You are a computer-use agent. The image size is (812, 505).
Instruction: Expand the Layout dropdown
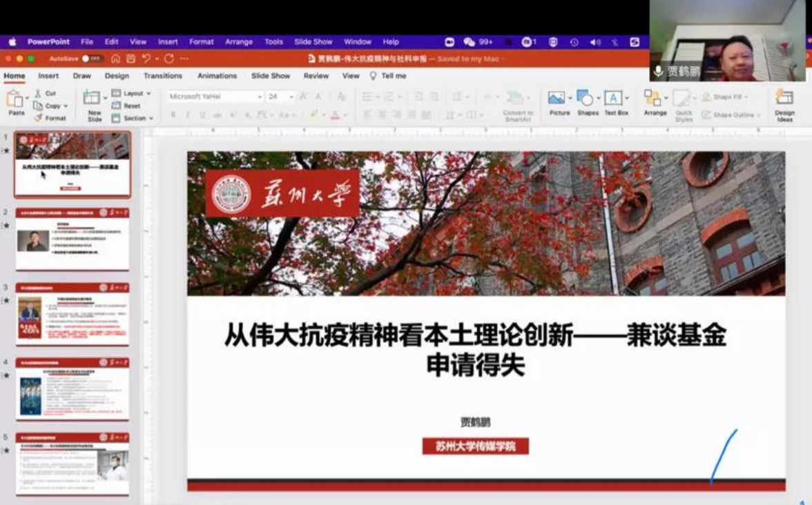click(131, 93)
